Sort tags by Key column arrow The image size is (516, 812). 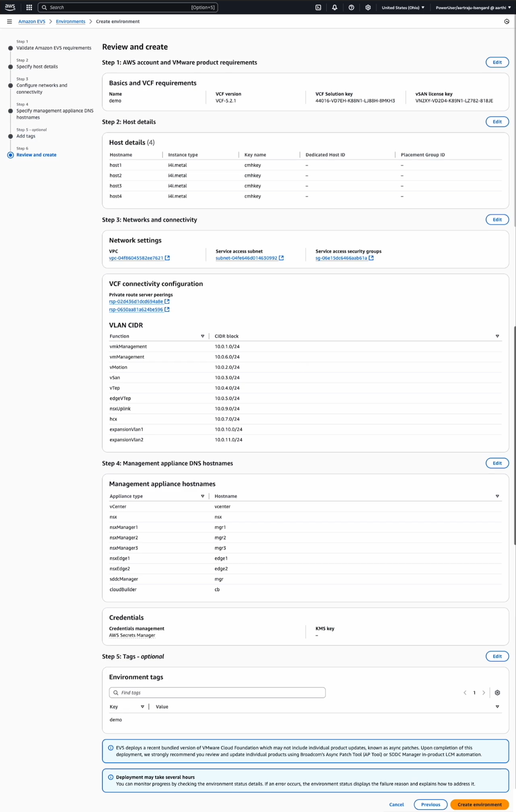click(x=142, y=707)
